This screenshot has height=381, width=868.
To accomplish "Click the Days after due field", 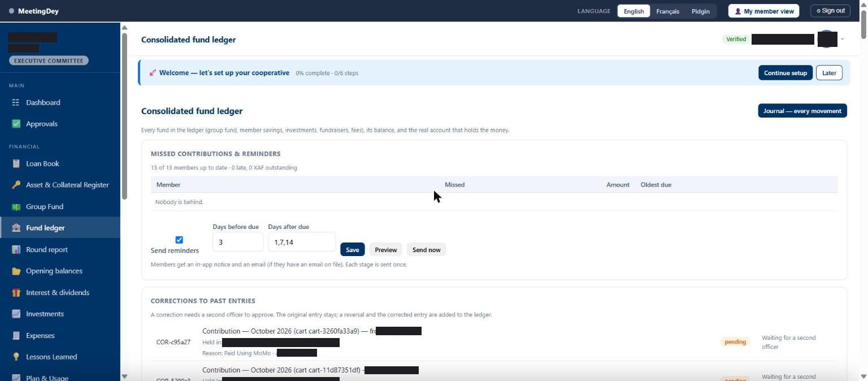I will [301, 242].
